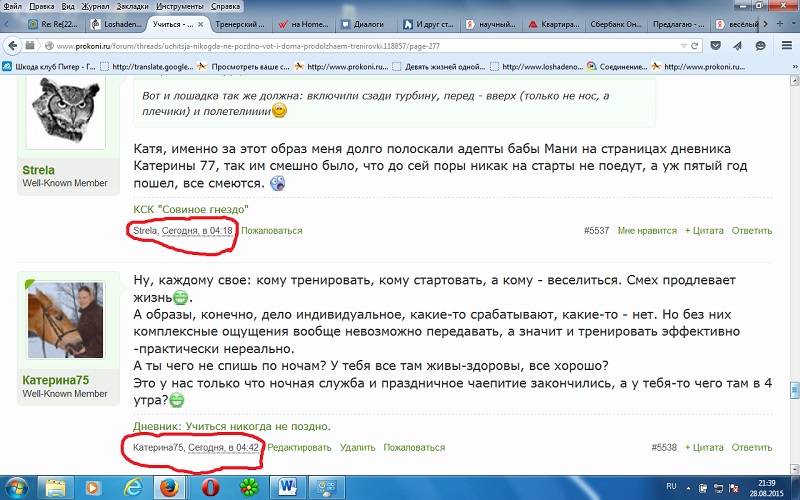Viewport: 800px width, 500px height.
Task: Click Редактировать on Катерина75's post
Action: pos(299,447)
